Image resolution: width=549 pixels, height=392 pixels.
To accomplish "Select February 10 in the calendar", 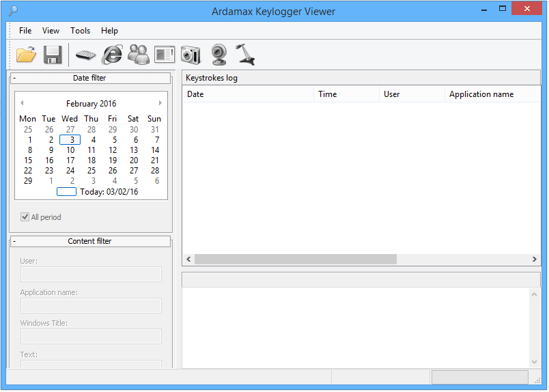I will coord(70,150).
